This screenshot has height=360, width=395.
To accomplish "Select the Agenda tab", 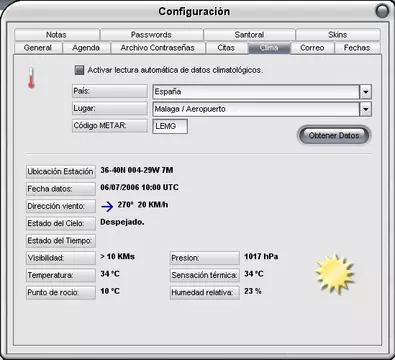I will pos(86,48).
